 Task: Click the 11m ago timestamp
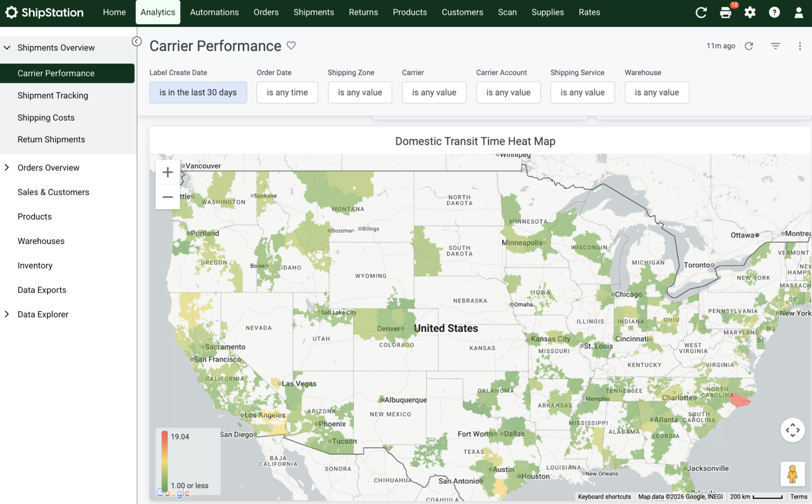click(721, 46)
